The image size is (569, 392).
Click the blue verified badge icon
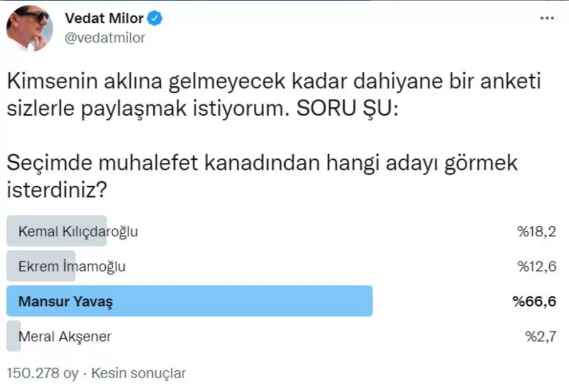point(154,18)
